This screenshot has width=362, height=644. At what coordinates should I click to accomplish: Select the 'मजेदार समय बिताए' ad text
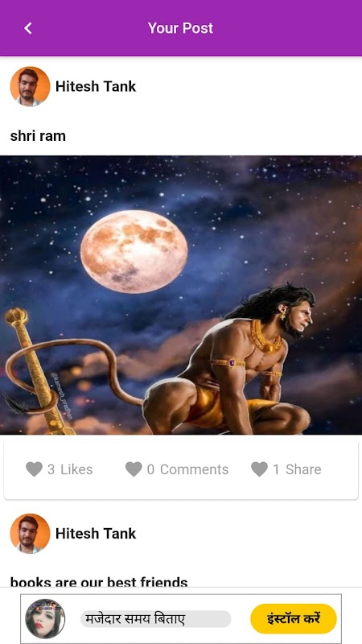click(x=135, y=618)
